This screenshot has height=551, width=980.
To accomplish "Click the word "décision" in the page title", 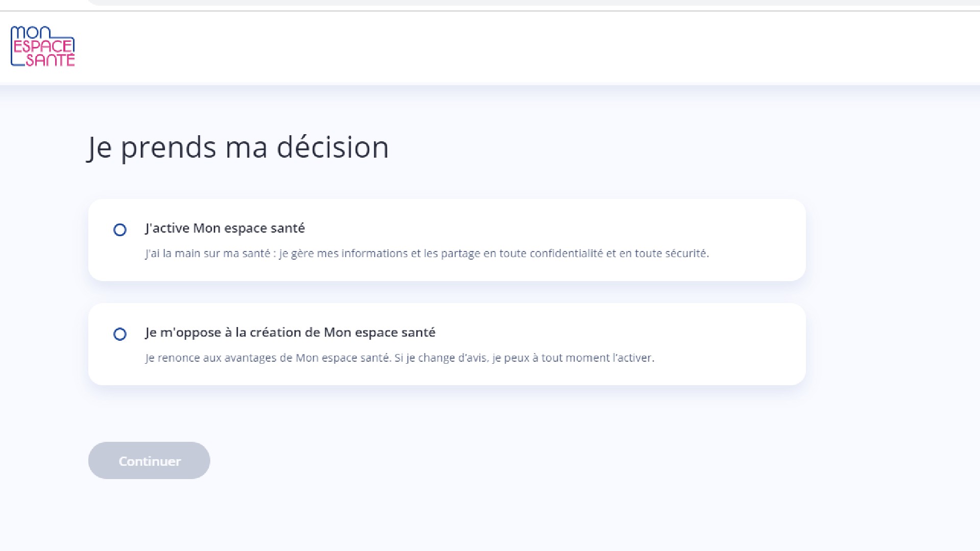I will click(x=333, y=147).
